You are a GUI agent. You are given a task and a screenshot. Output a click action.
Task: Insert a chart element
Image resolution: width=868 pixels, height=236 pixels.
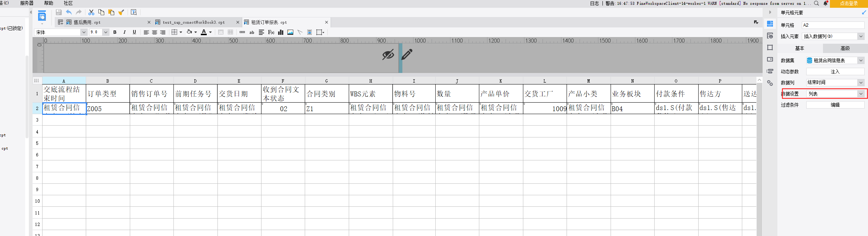point(281,32)
